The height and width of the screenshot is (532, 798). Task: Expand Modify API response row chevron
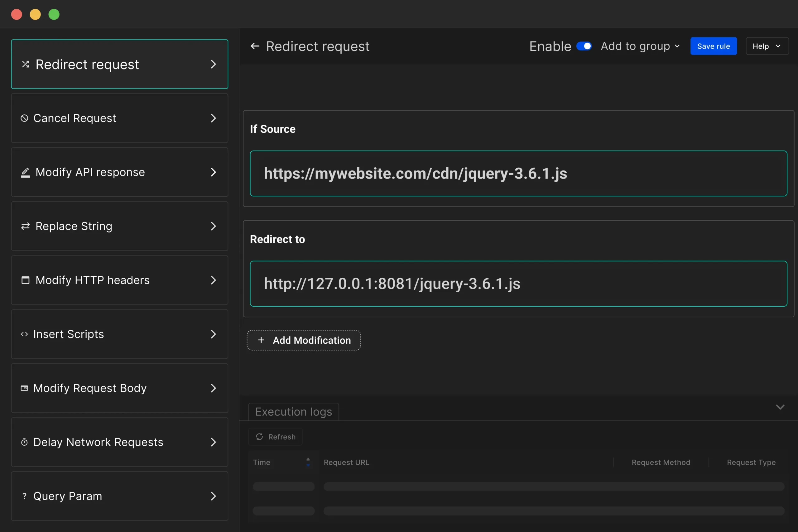[214, 172]
